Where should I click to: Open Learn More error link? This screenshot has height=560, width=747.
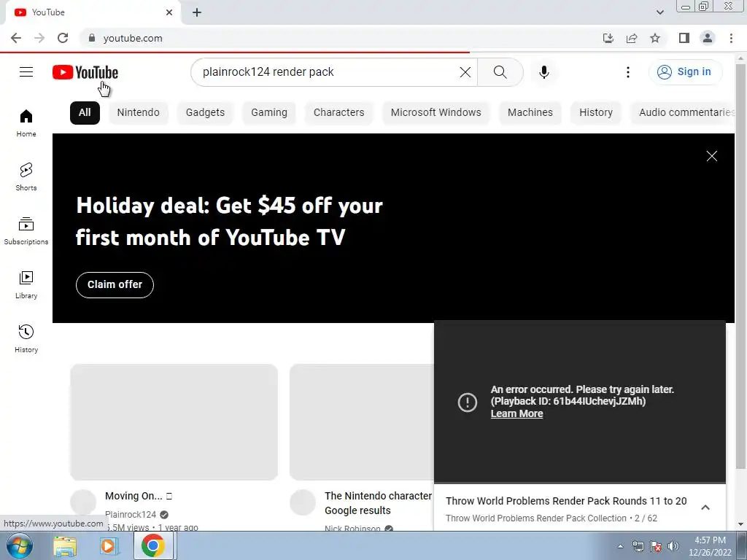(x=517, y=414)
